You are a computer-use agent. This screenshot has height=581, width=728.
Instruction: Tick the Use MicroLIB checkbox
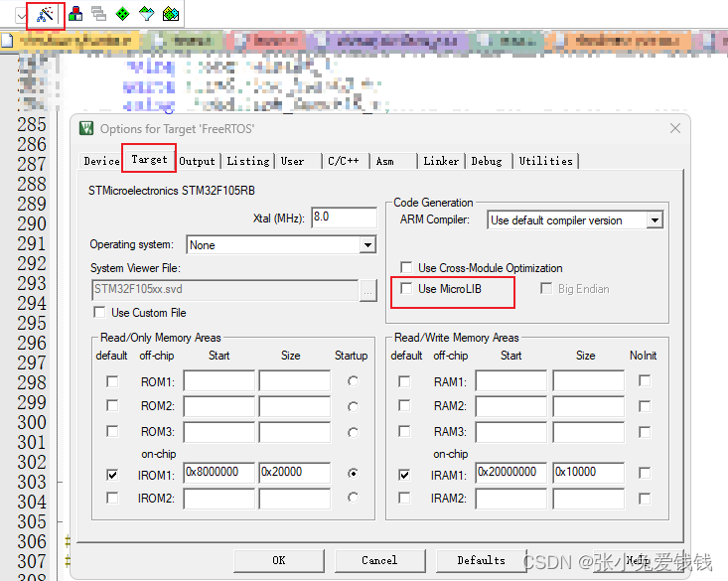coord(406,288)
